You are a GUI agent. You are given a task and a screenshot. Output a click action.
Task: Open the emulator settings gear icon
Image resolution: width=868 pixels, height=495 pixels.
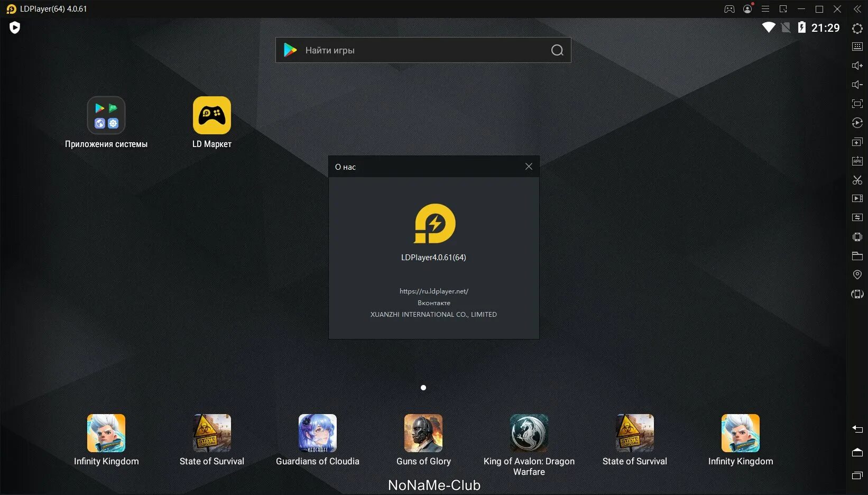[857, 29]
